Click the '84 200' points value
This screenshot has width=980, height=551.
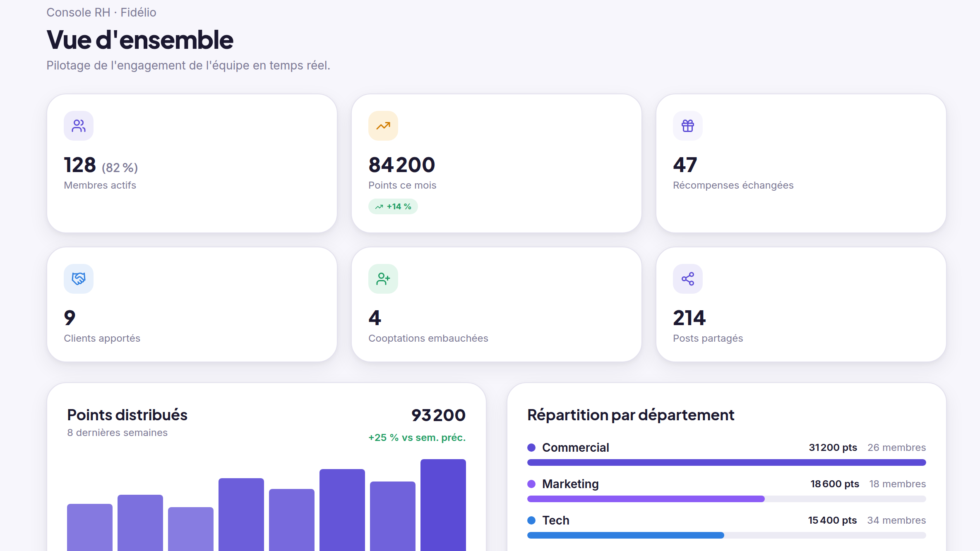402,165
